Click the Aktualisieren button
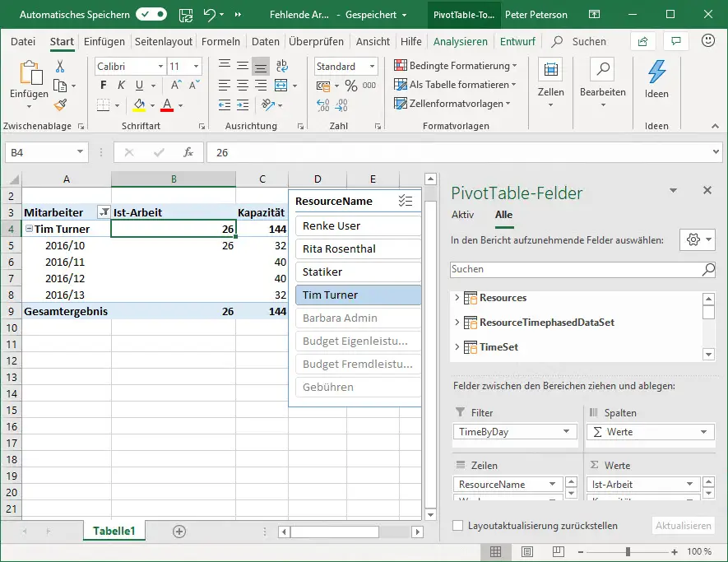 (683, 525)
